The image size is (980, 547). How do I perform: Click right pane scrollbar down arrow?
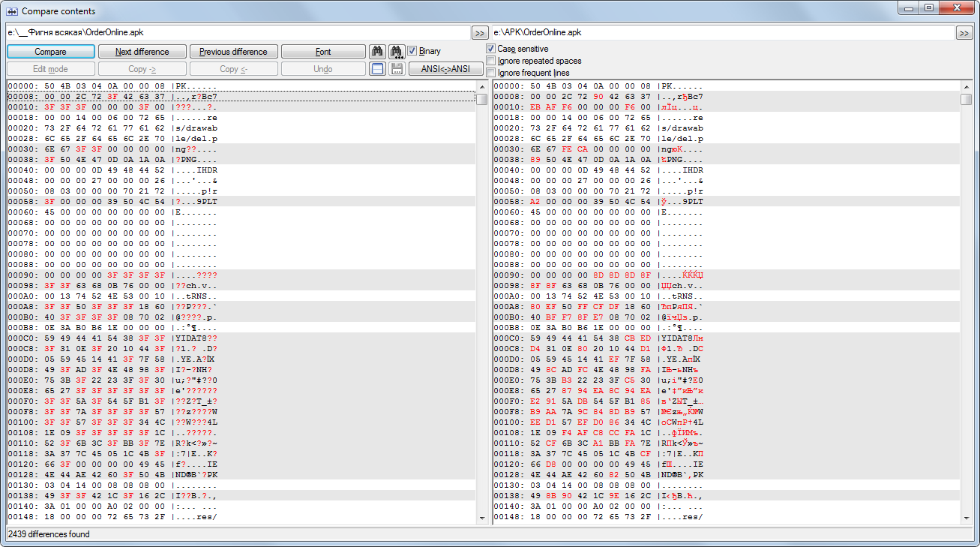coord(967,518)
